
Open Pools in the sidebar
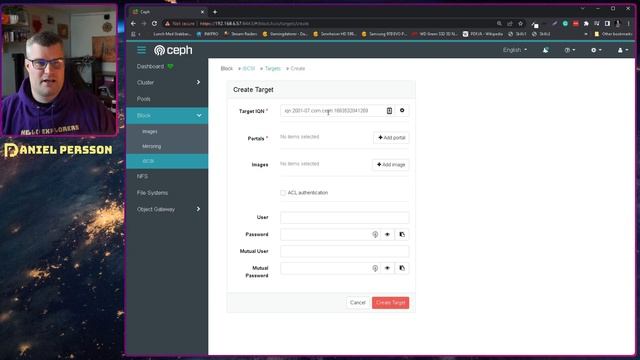tap(167, 99)
